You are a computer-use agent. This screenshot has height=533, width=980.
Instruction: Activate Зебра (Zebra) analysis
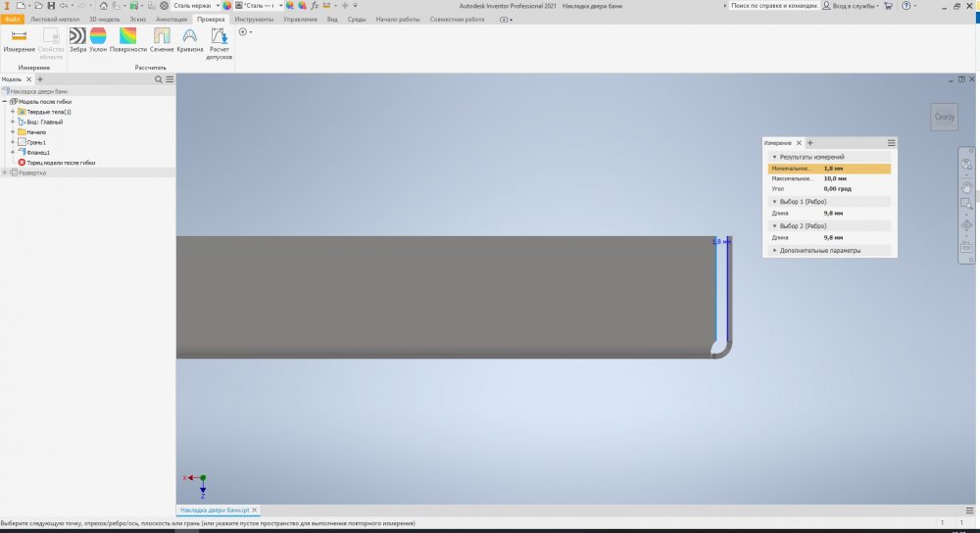(77, 39)
